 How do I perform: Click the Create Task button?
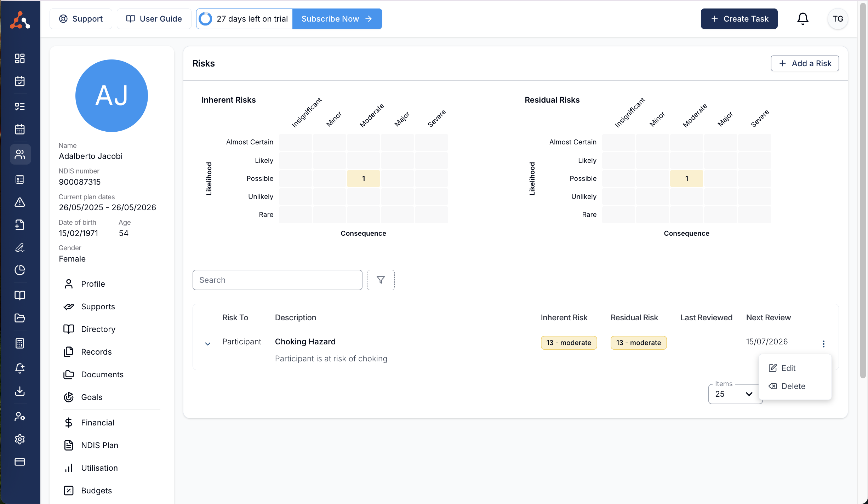(739, 19)
